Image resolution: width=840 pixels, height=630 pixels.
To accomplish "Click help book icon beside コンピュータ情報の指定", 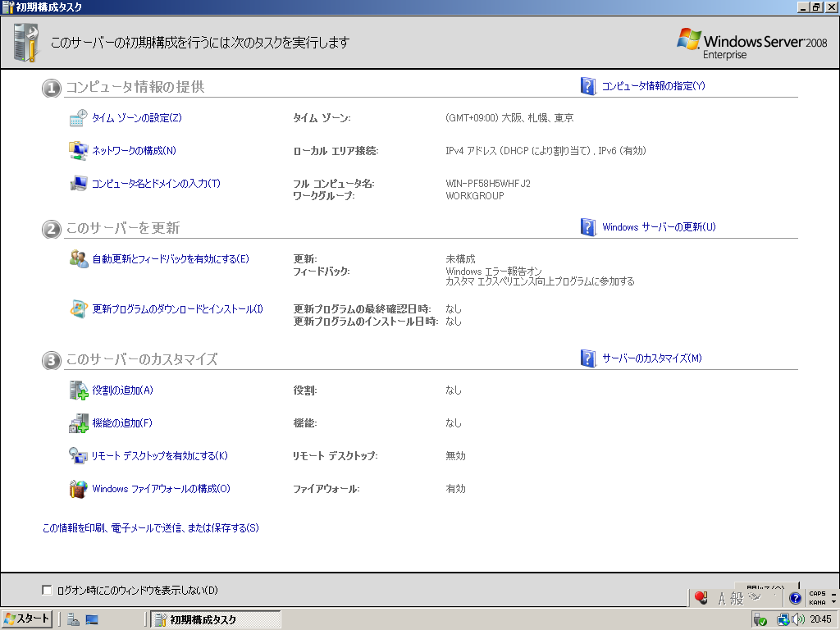I will [x=588, y=85].
